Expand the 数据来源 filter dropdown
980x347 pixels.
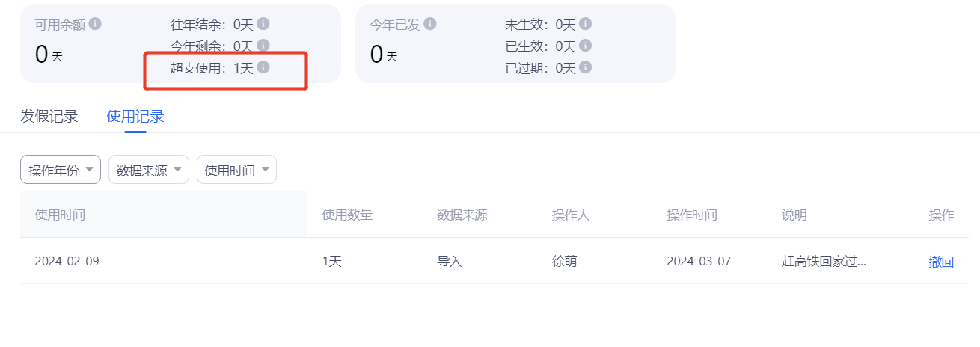tap(149, 170)
